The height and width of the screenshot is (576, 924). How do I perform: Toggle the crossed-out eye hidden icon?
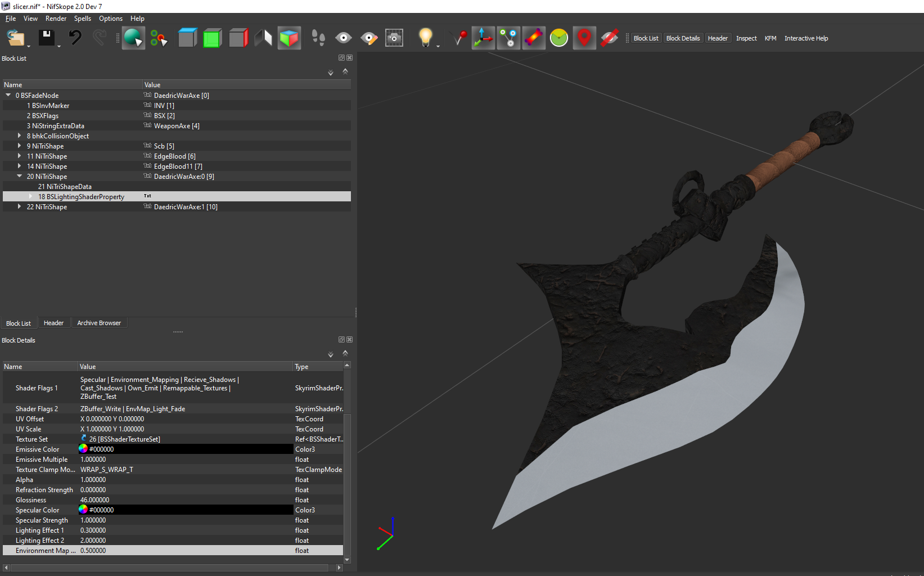tap(610, 38)
